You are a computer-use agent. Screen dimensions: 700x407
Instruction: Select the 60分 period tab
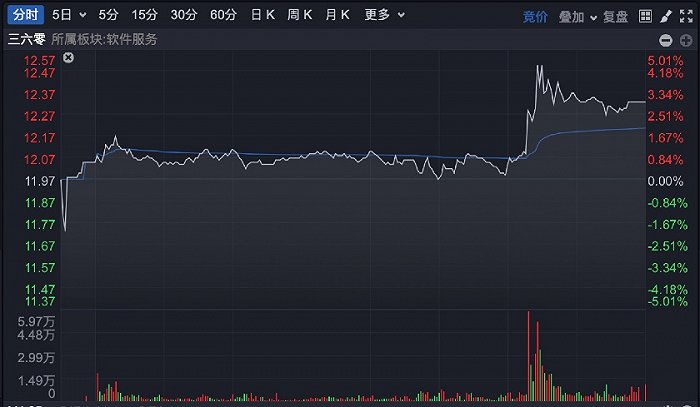click(223, 15)
